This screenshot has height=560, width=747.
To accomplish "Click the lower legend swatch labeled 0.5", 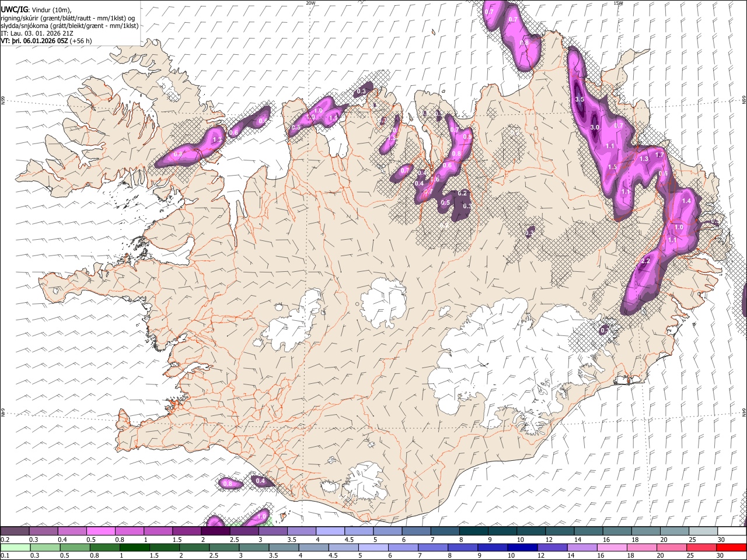I will click(75, 547).
